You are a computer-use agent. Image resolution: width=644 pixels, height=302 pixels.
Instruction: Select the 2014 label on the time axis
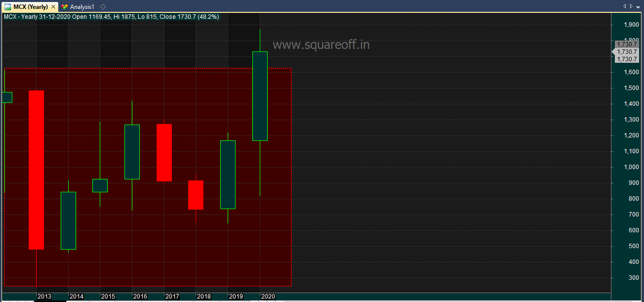click(x=76, y=297)
